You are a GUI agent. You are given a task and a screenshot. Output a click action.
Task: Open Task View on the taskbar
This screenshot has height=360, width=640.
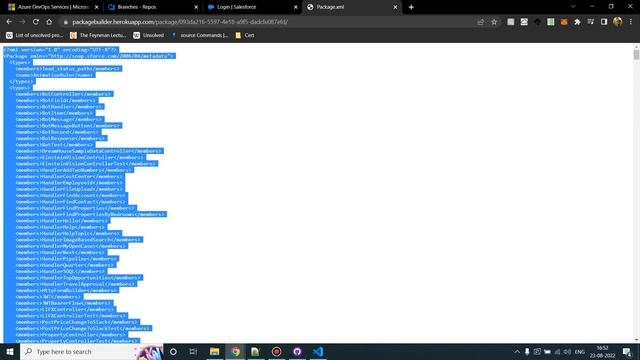click(193, 351)
